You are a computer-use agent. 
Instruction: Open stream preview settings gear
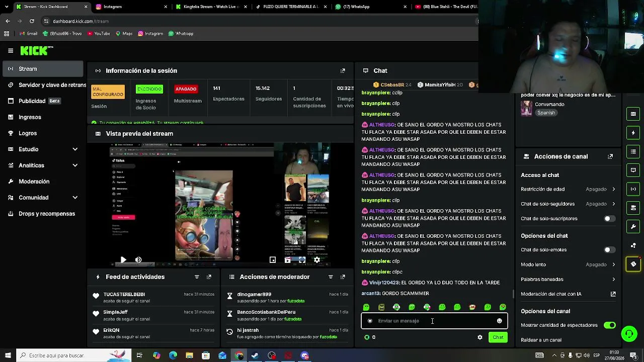(317, 260)
